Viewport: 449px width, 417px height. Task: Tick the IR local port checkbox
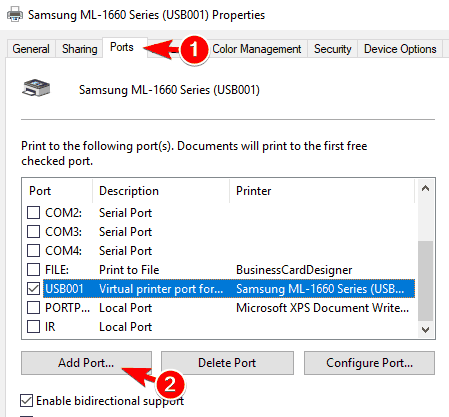[x=33, y=326]
